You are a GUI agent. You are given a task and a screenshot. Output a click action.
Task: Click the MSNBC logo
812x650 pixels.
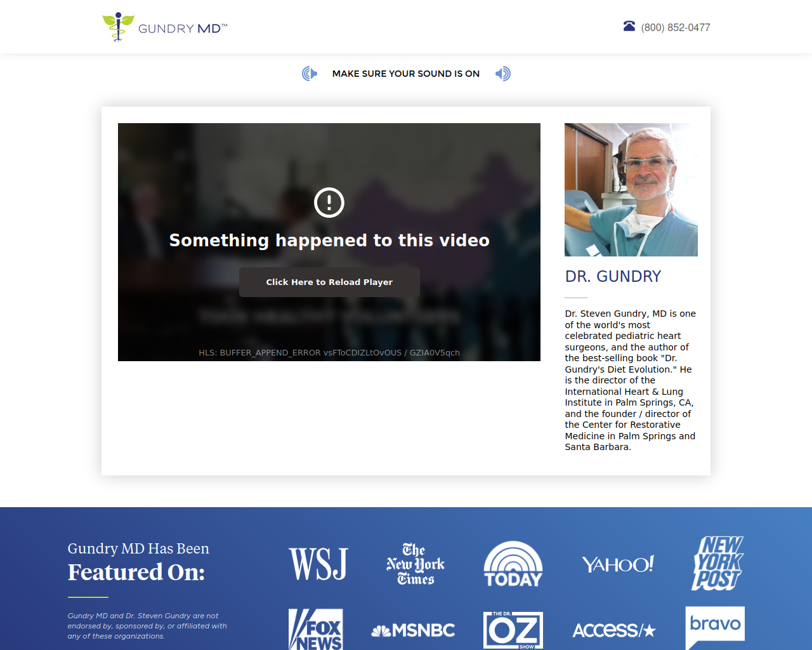(x=413, y=630)
